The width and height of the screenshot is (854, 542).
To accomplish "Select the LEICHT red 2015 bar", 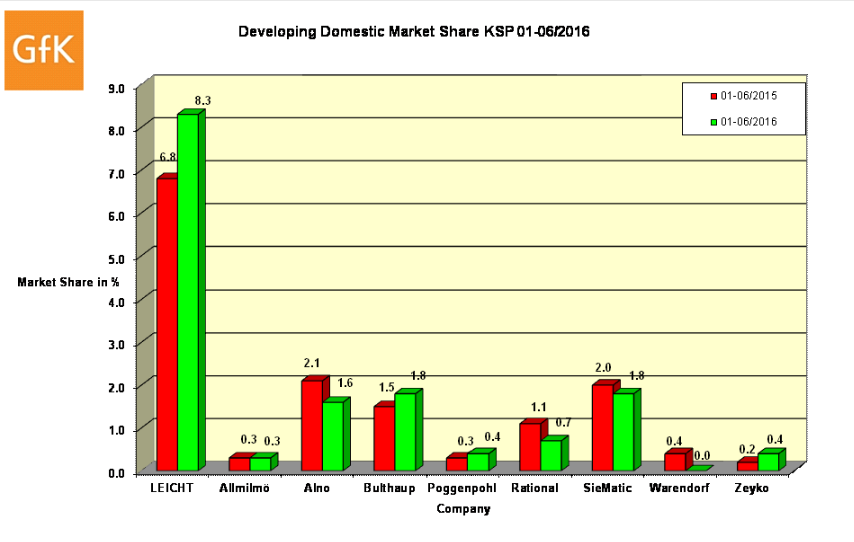I will pyautogui.click(x=167, y=325).
